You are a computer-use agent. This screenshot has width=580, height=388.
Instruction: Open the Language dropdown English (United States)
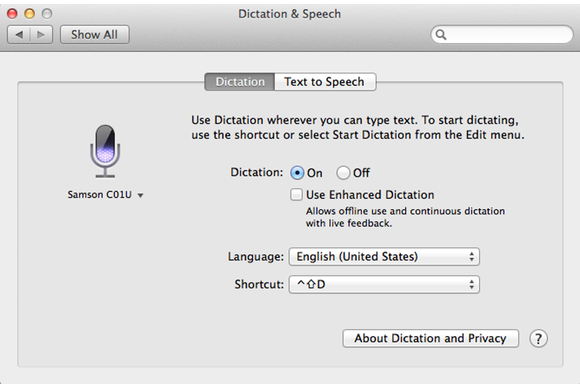pos(384,257)
